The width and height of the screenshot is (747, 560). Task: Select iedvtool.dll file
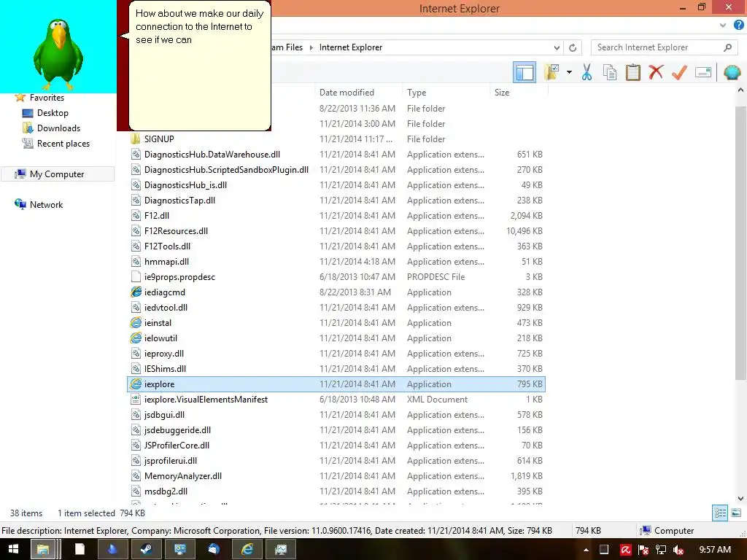coord(336,308)
